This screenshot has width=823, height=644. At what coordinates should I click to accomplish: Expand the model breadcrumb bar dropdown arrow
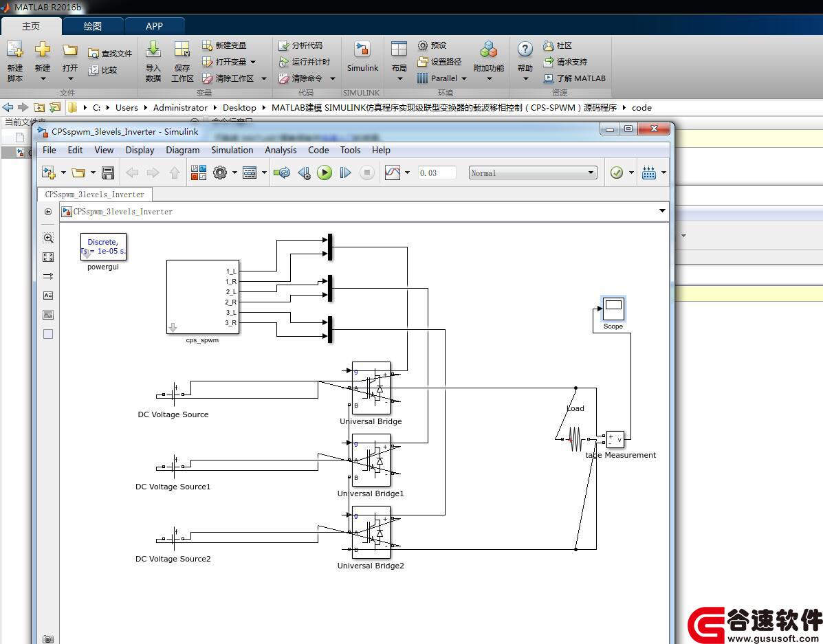[x=662, y=211]
